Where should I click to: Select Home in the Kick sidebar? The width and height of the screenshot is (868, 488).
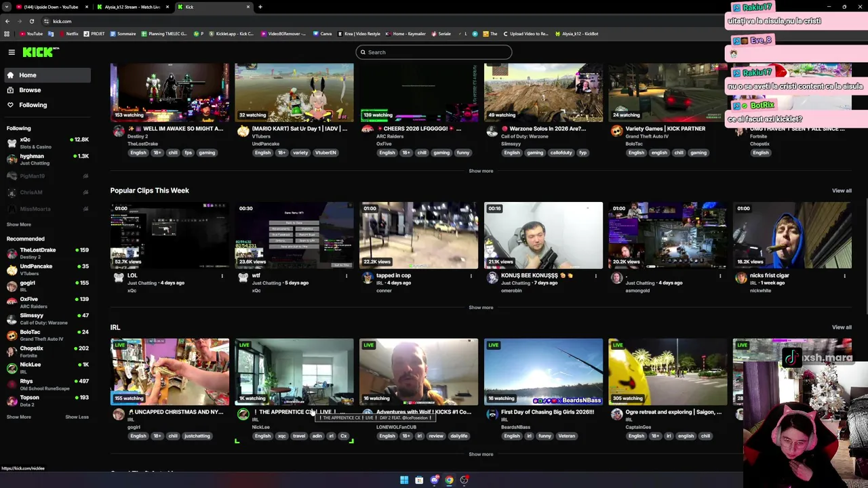coord(47,75)
